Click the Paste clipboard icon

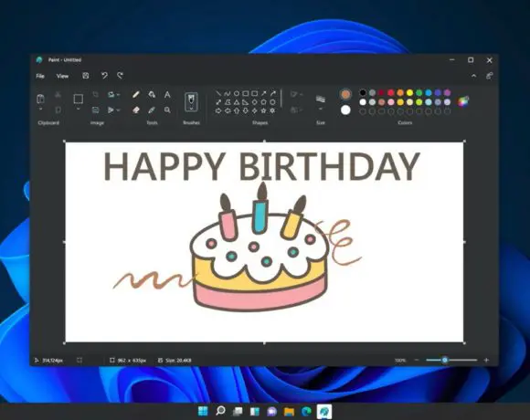40,99
